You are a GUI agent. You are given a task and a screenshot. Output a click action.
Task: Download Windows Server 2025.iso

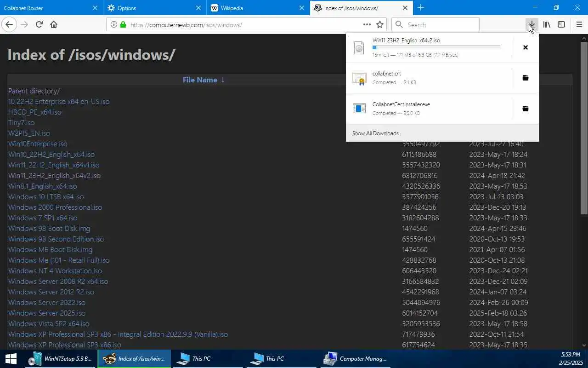point(47,313)
